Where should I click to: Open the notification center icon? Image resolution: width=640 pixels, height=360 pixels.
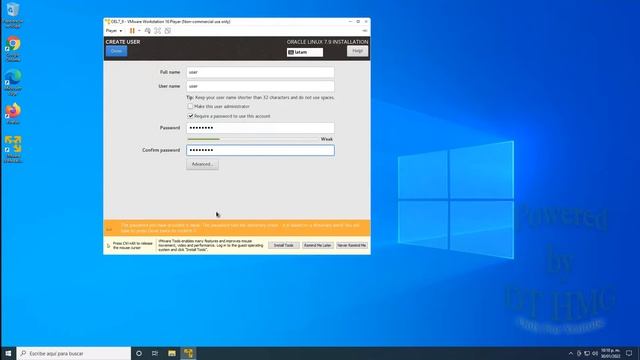629,353
